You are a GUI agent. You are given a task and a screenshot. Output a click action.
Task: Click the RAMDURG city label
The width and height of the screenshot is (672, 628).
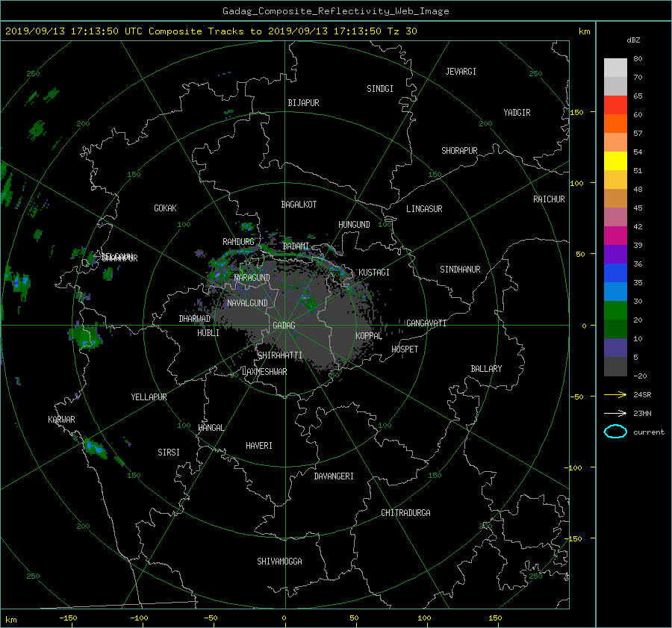[238, 242]
